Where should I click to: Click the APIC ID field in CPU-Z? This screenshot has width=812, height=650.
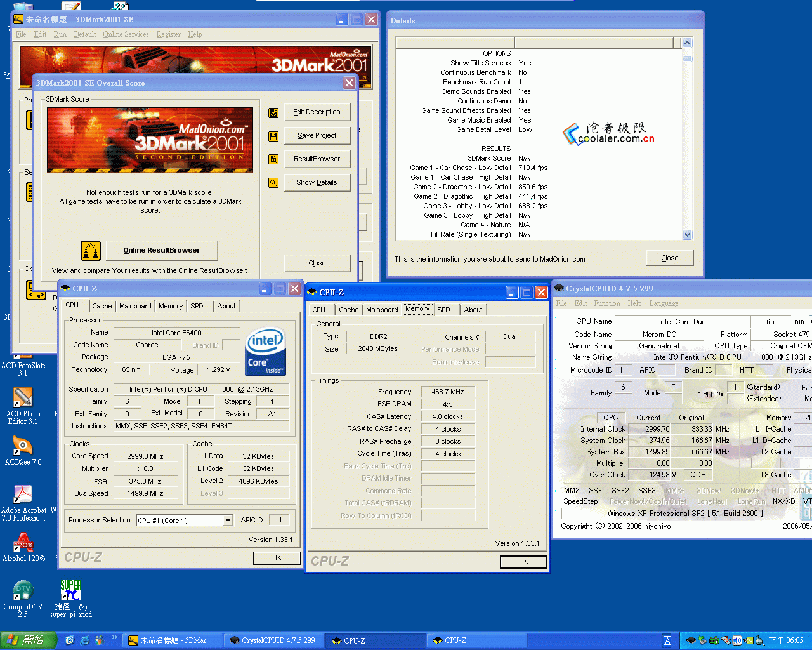click(279, 520)
